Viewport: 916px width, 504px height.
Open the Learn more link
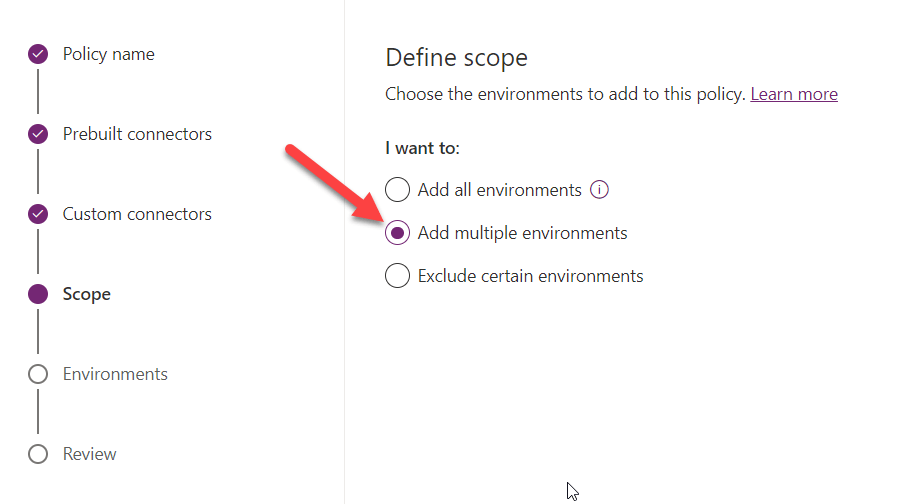point(794,94)
